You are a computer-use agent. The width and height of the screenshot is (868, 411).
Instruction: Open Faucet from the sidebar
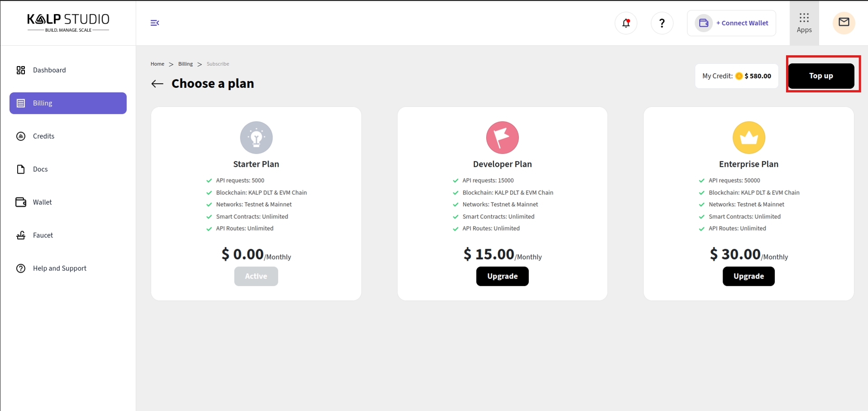43,236
